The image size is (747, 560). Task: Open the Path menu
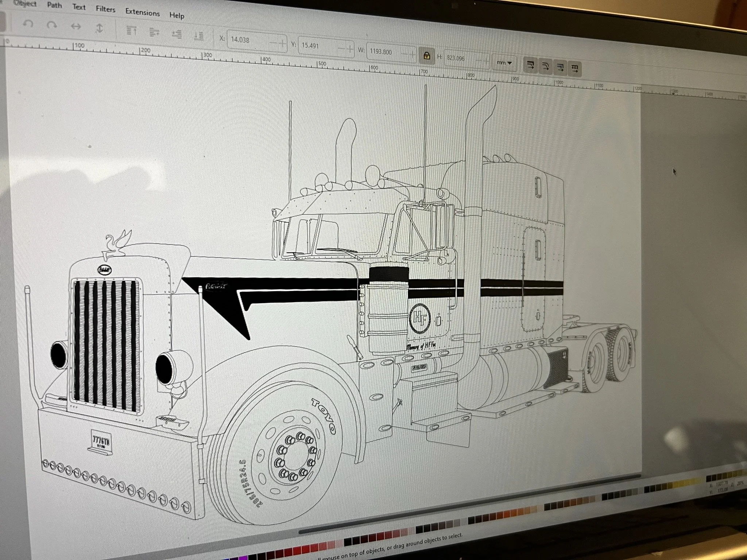(54, 5)
